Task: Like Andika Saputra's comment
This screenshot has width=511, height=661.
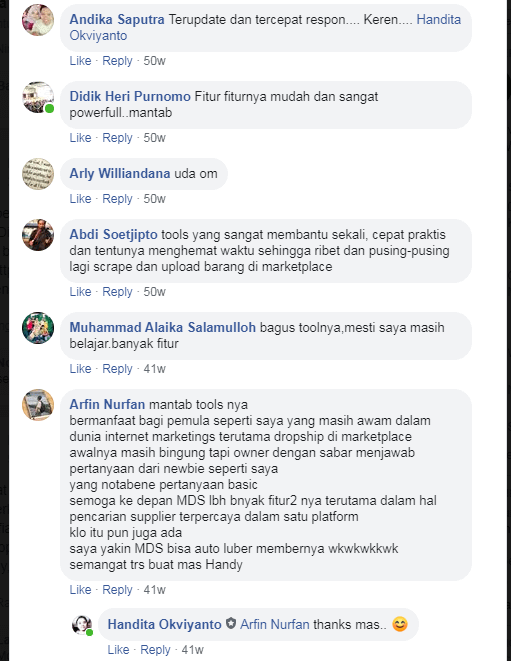Action: pyautogui.click(x=80, y=61)
